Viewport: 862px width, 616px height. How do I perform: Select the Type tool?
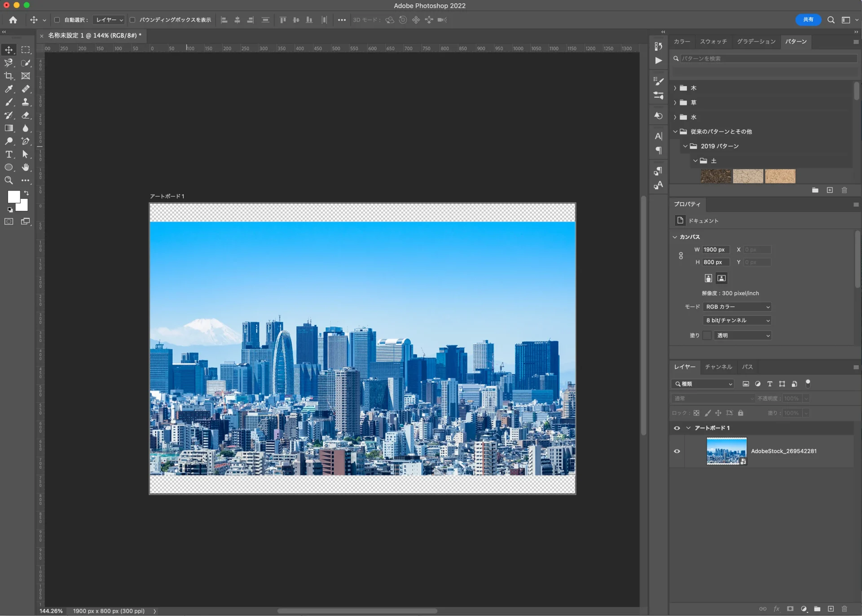(9, 154)
